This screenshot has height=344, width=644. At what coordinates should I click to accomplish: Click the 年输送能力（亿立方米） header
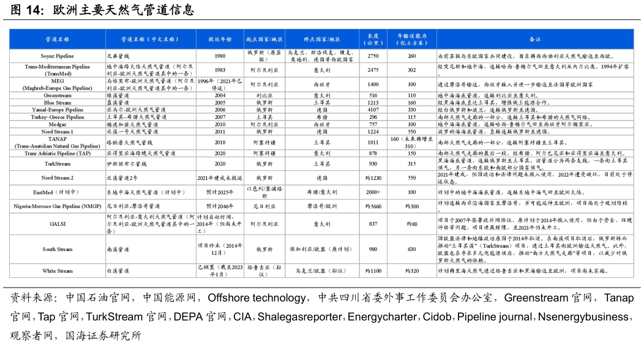point(412,39)
